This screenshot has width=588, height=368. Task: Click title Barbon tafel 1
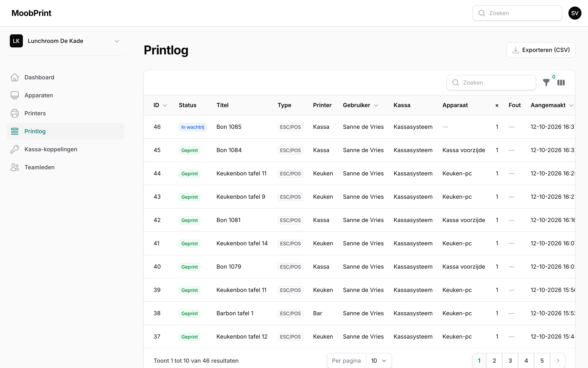(x=235, y=313)
